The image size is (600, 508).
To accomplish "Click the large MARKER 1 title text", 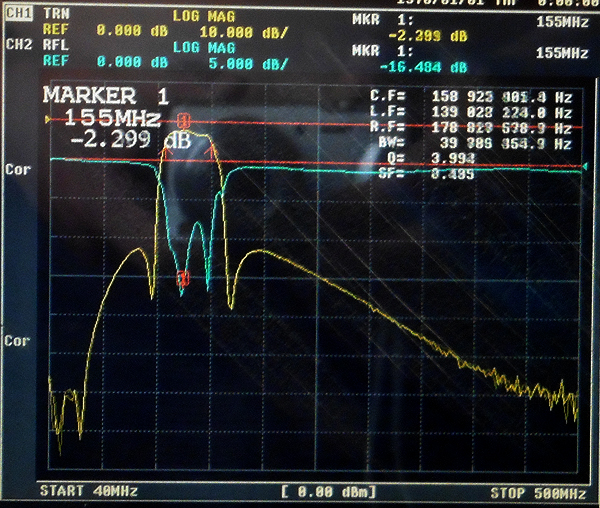I will coord(106,95).
